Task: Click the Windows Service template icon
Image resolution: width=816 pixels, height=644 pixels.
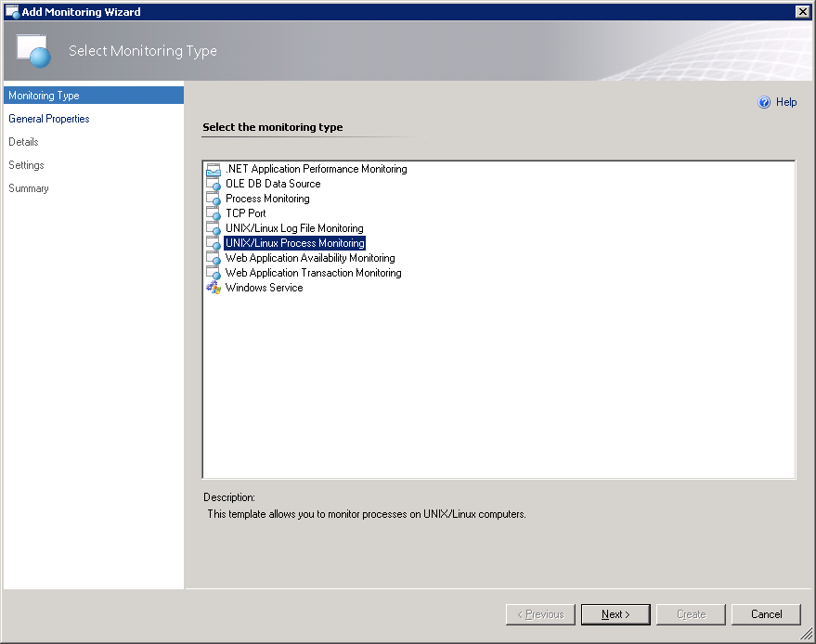Action: (214, 289)
